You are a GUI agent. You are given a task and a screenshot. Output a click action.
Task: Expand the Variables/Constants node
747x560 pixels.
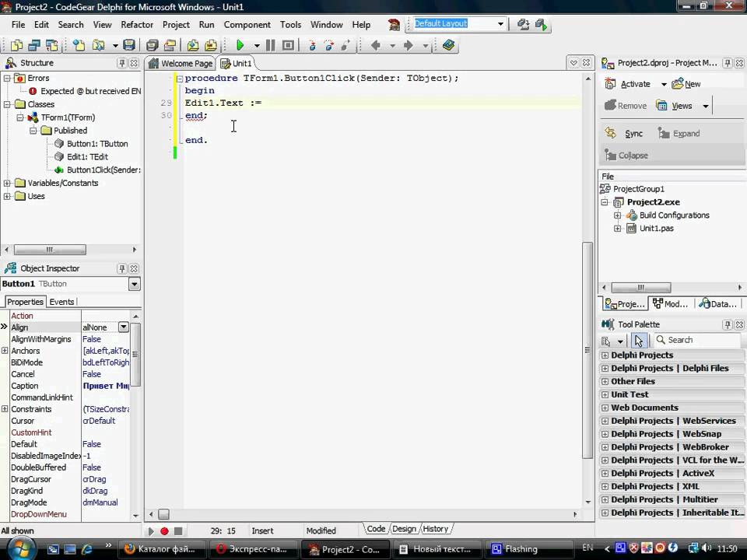(x=7, y=183)
